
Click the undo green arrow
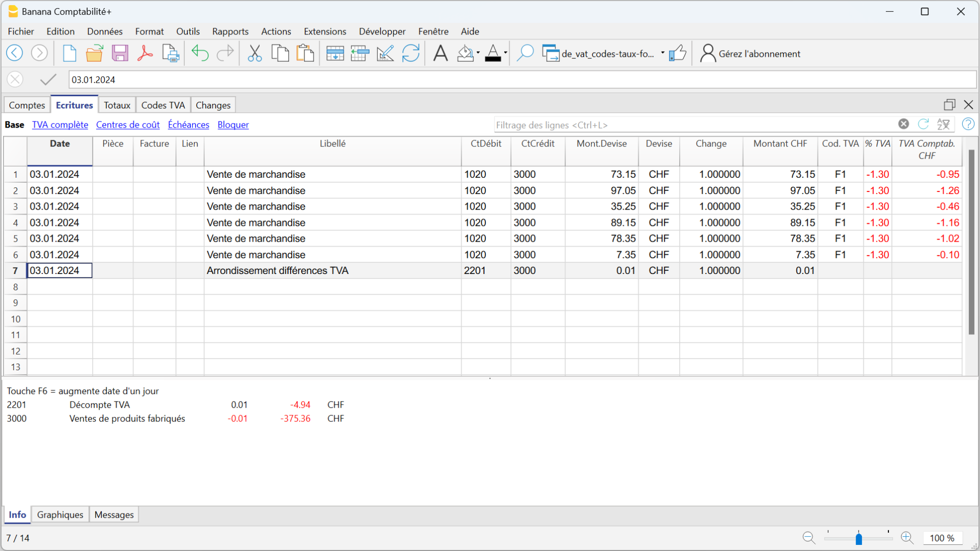pos(200,53)
